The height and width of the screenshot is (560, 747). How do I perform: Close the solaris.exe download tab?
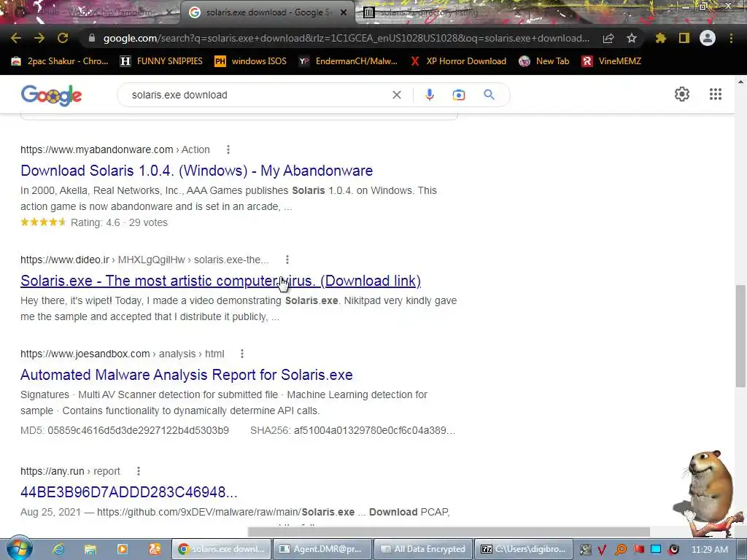(x=344, y=12)
